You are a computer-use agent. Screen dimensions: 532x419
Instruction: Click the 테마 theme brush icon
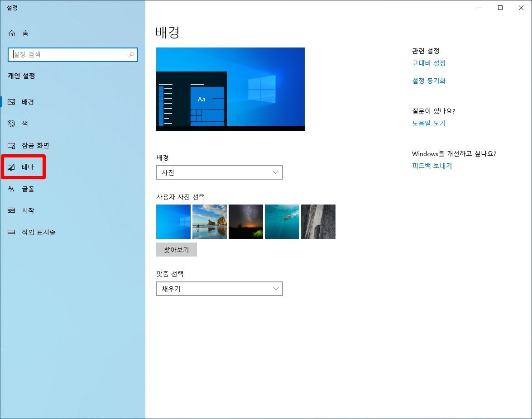click(x=11, y=167)
